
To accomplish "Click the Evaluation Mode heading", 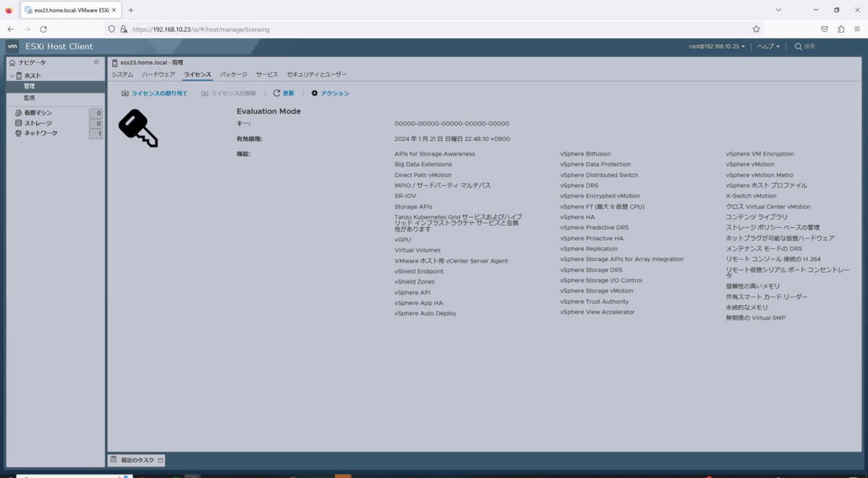I will click(x=268, y=111).
